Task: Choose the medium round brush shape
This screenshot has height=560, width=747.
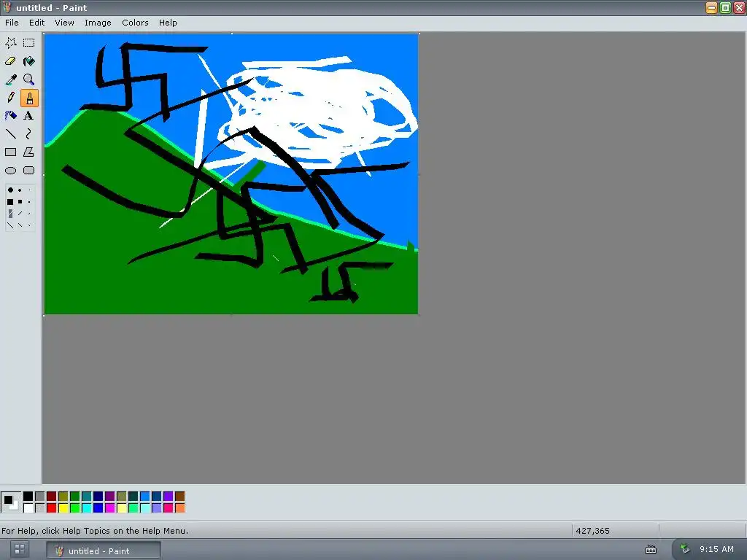Action: [x=20, y=190]
